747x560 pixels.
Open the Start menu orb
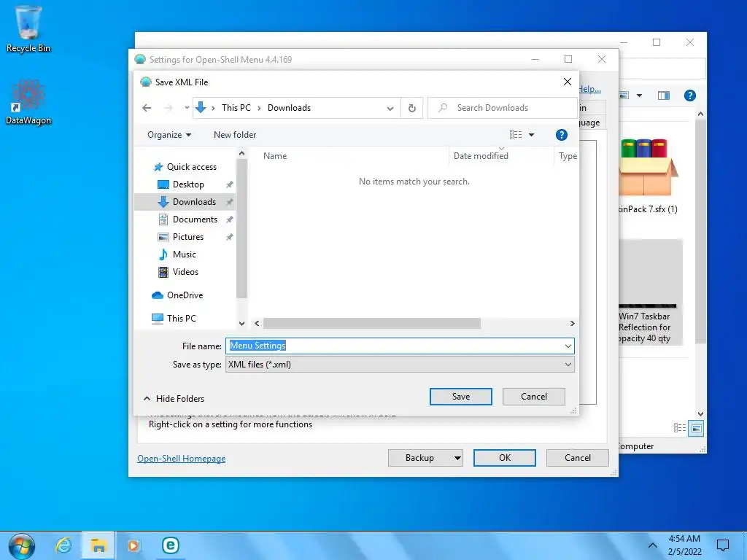click(21, 545)
